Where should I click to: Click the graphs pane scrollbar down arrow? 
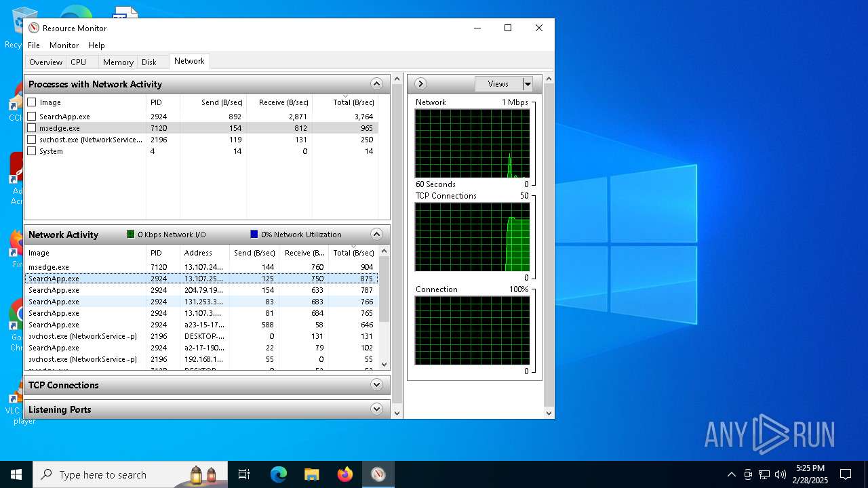[x=549, y=413]
